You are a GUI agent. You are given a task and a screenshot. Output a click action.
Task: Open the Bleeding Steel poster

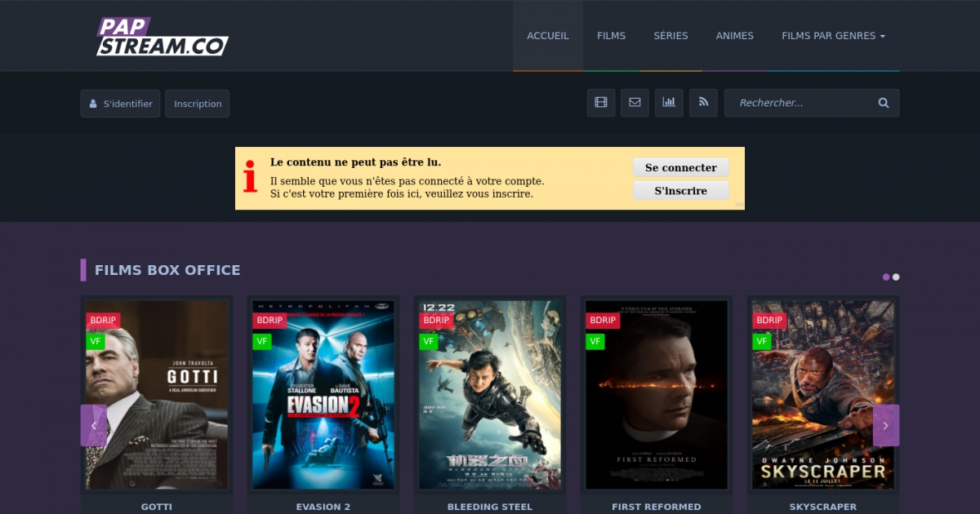pos(490,395)
